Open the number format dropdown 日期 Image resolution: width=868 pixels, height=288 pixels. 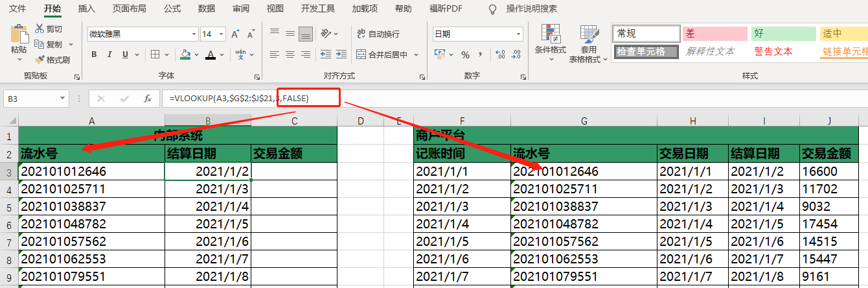tap(518, 34)
